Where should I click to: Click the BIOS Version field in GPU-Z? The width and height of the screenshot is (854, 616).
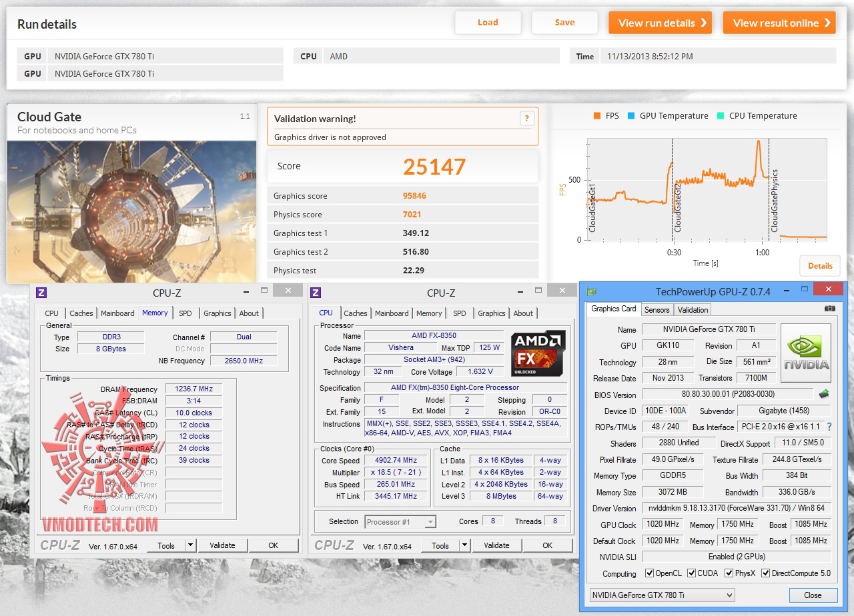pyautogui.click(x=729, y=394)
